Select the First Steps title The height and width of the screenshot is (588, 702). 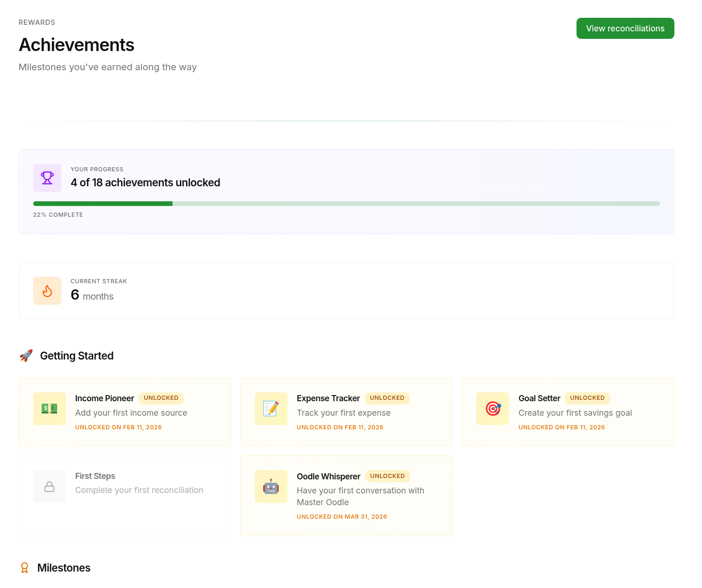[95, 476]
